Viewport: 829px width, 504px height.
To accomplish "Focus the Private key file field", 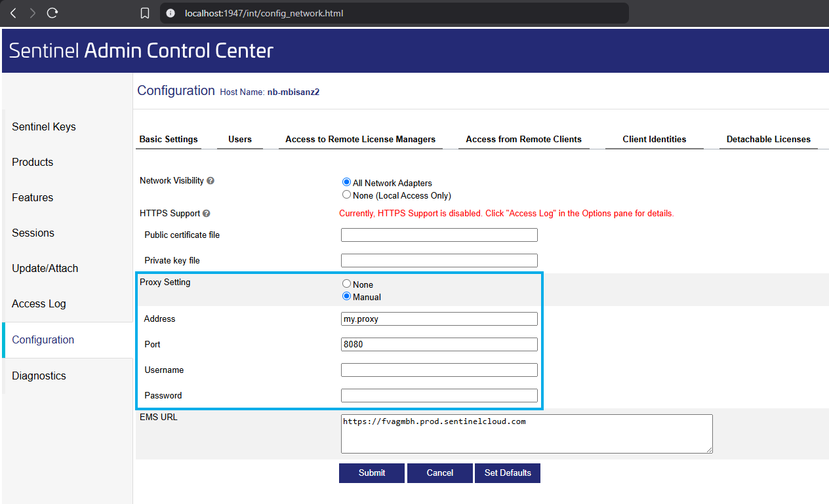I will pyautogui.click(x=439, y=260).
